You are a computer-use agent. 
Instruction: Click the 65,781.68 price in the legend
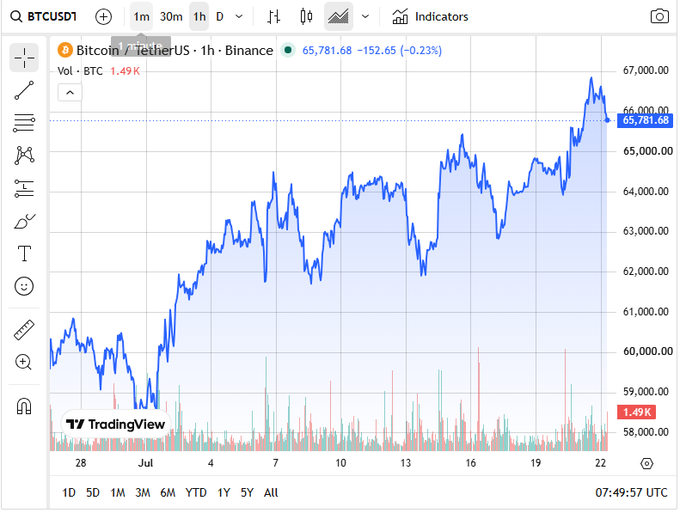point(327,50)
